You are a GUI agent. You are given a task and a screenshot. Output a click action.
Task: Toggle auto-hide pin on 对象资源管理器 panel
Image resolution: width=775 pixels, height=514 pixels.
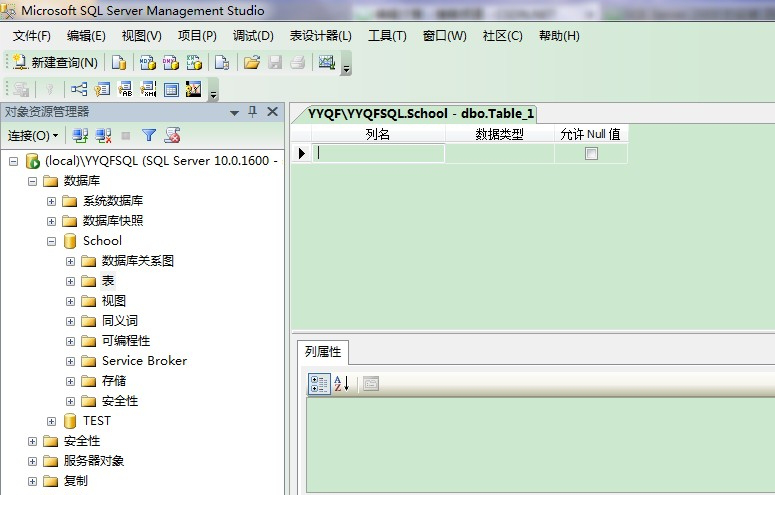(253, 112)
